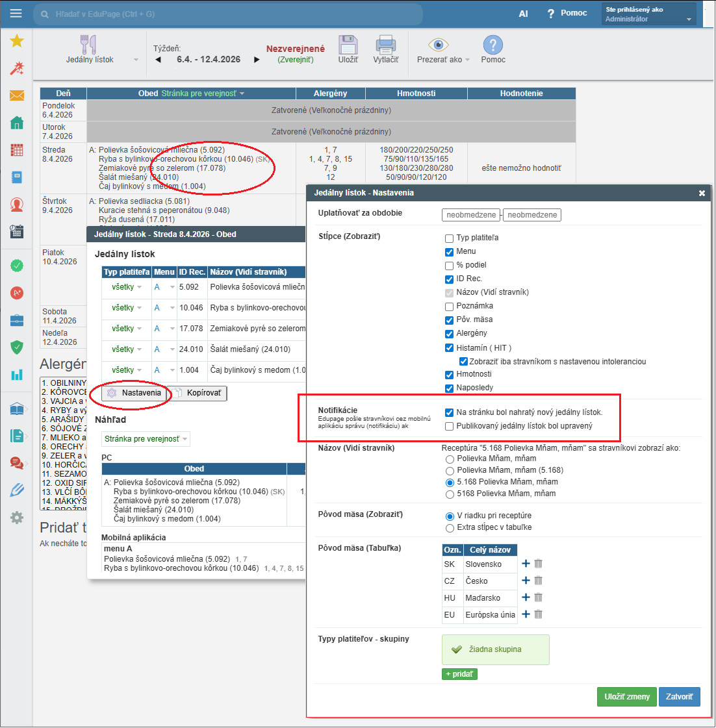Add row after Česko with plus icon
The image size is (716, 728).
coord(526,581)
